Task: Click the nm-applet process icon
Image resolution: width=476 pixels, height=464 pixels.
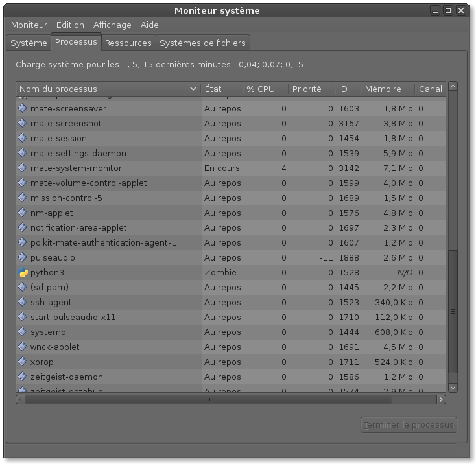Action: point(23,213)
